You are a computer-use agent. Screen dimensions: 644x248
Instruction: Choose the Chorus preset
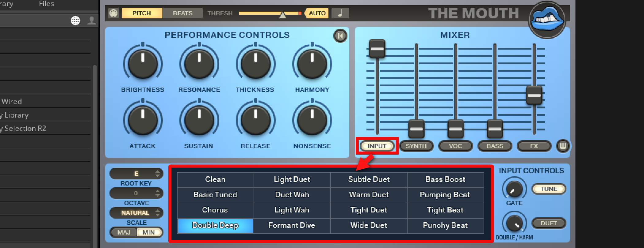pos(215,210)
